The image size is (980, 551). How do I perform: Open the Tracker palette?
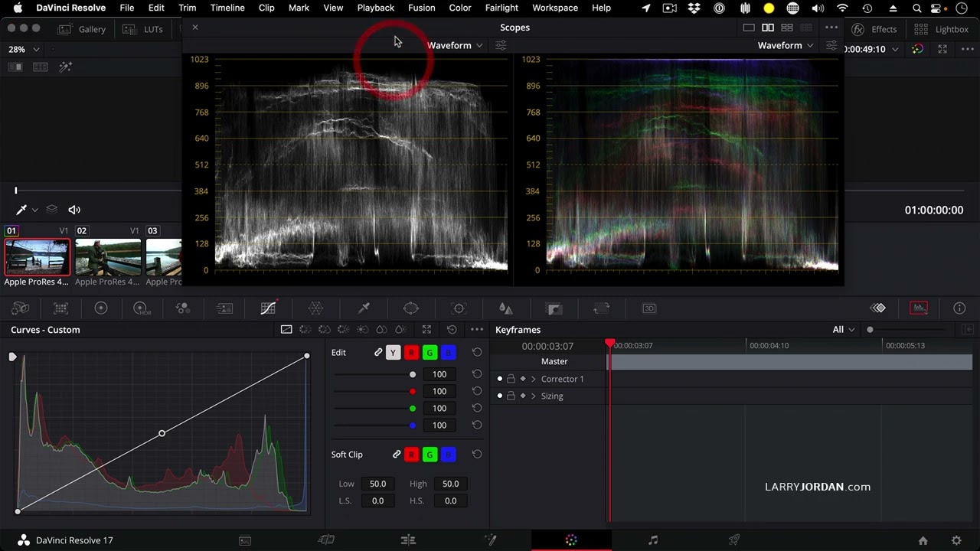(x=459, y=308)
